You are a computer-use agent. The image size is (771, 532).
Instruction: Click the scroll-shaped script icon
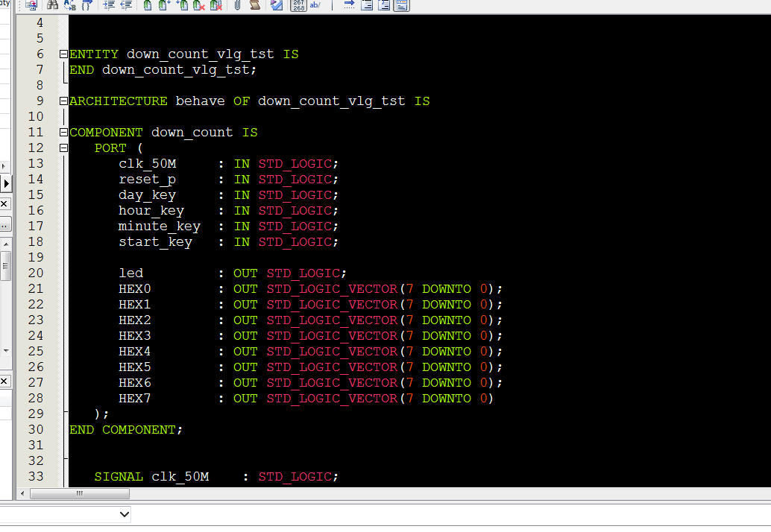(255, 5)
